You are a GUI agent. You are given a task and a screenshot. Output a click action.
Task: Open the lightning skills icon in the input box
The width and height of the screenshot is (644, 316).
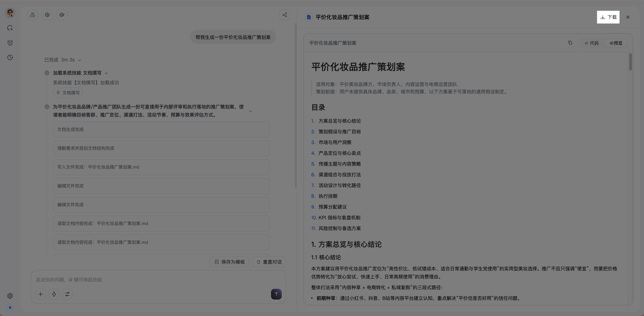[54, 294]
